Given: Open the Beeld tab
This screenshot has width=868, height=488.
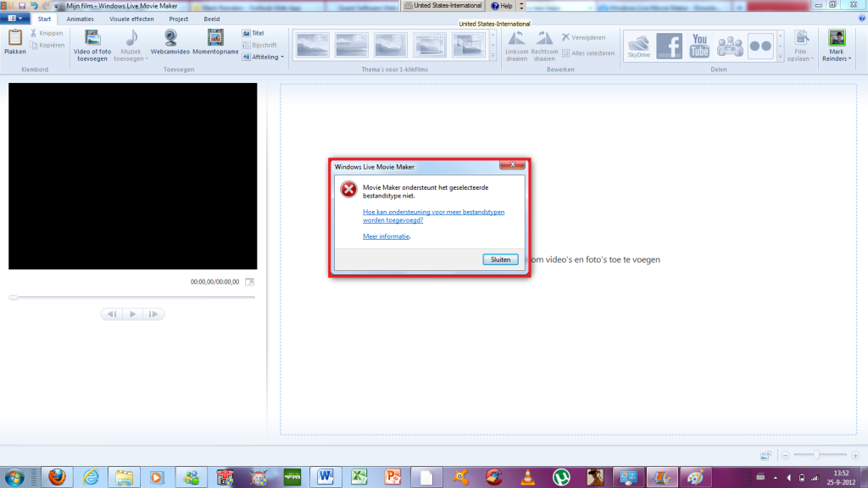Looking at the screenshot, I should click(211, 19).
